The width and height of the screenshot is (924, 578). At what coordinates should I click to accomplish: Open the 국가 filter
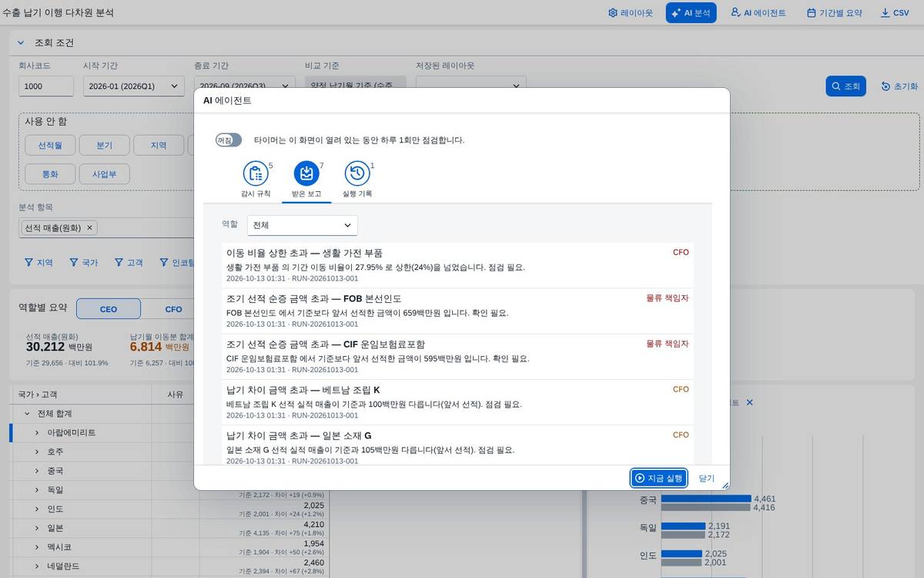click(x=84, y=262)
